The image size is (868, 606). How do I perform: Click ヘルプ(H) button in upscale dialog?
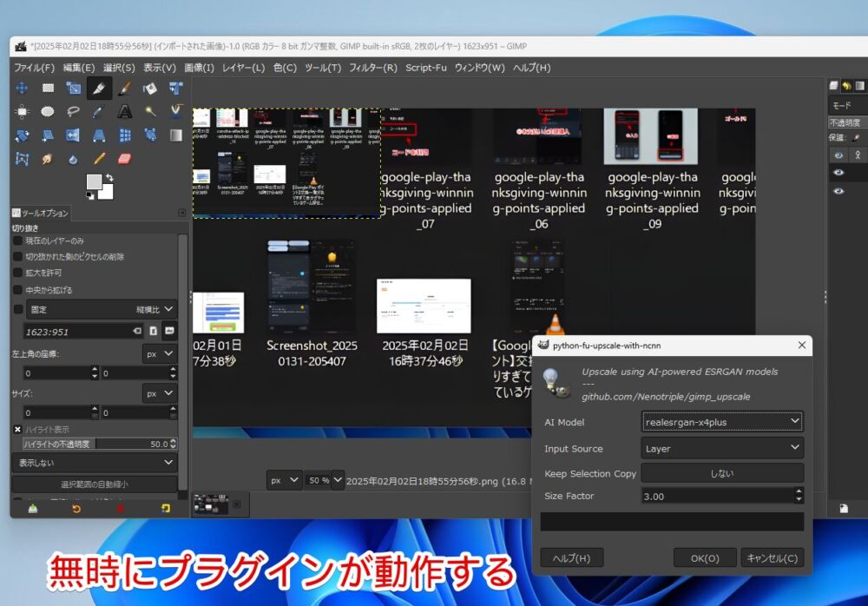571,557
